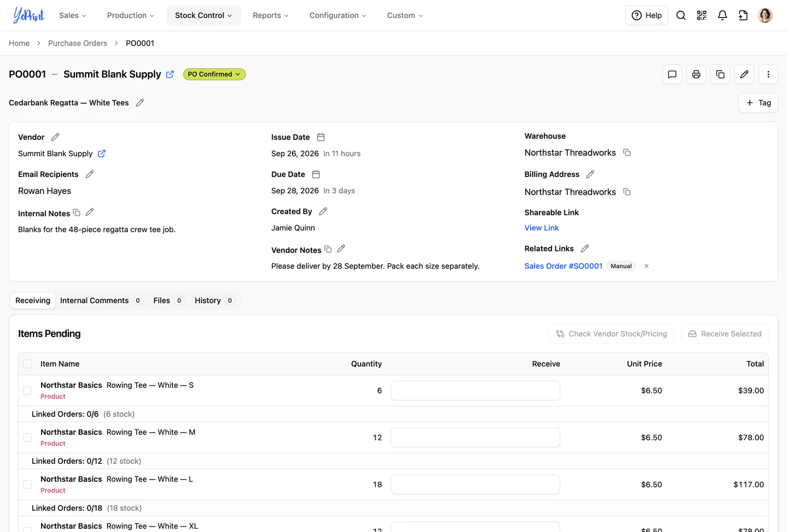Expand the Custom menu
This screenshot has width=787, height=532.
click(405, 15)
